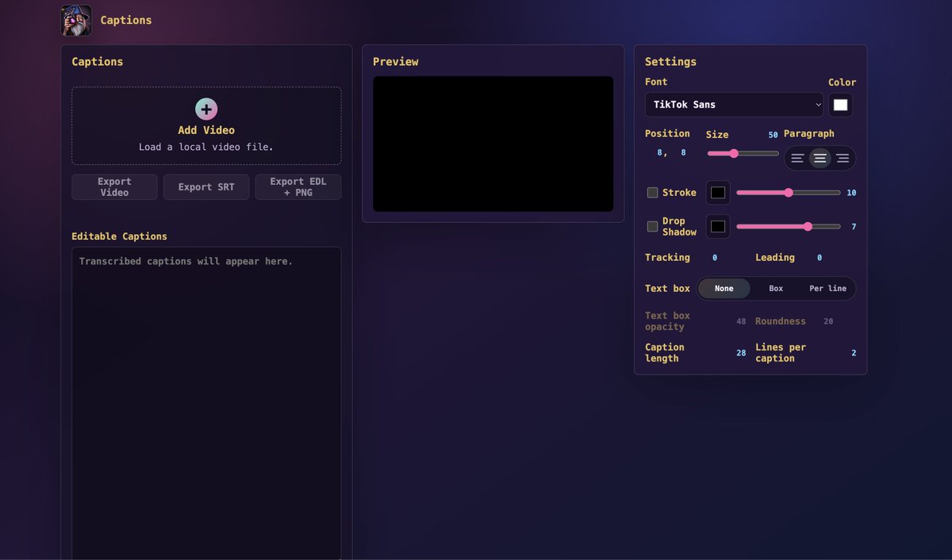Click the Stroke width slider
Image resolution: width=952 pixels, height=560 pixels.
[789, 193]
